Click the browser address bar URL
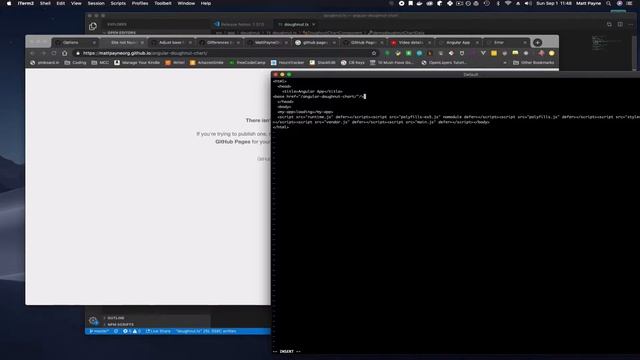 coord(145,53)
